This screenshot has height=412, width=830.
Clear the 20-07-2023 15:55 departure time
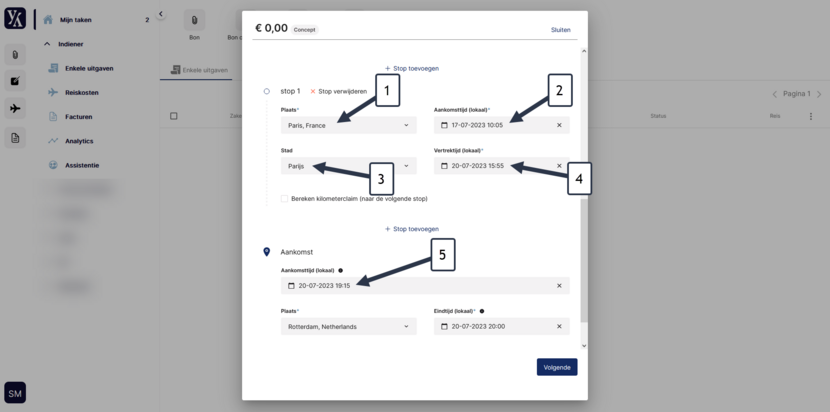point(559,166)
